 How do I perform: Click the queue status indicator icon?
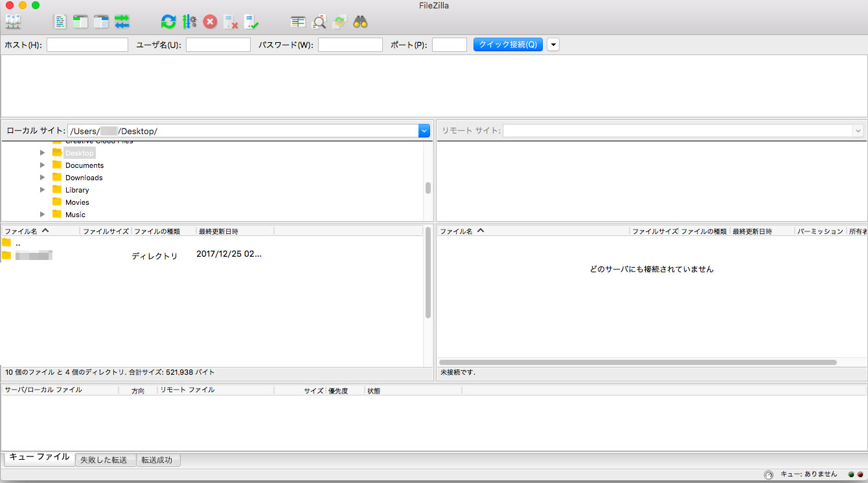pos(768,475)
